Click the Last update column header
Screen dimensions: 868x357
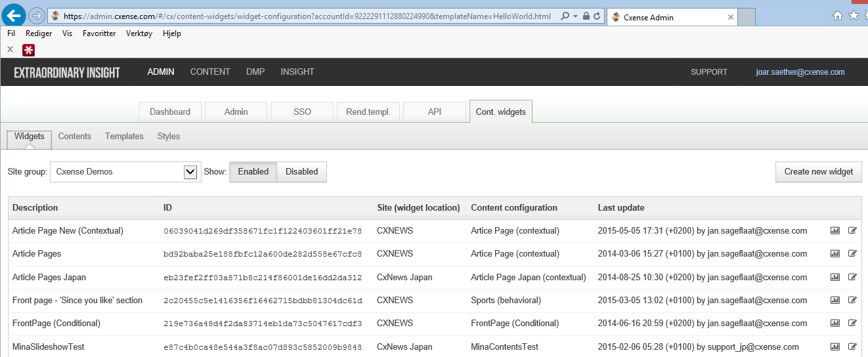pyautogui.click(x=621, y=208)
